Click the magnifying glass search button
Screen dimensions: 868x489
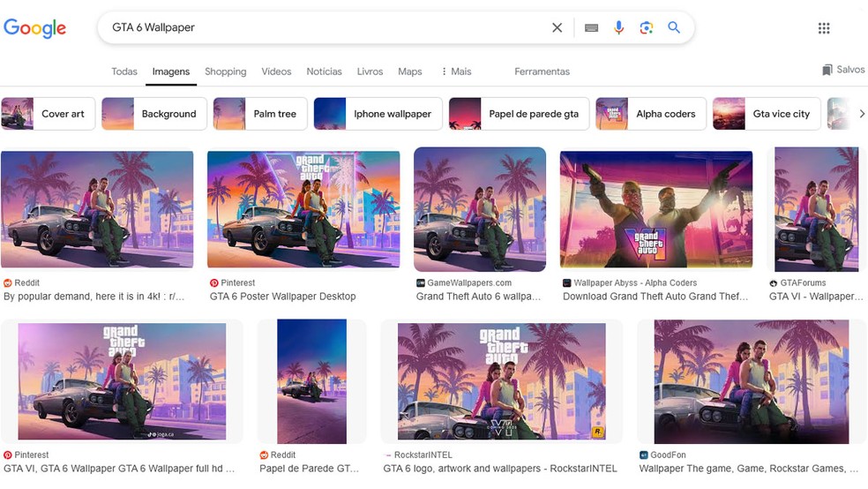(674, 27)
